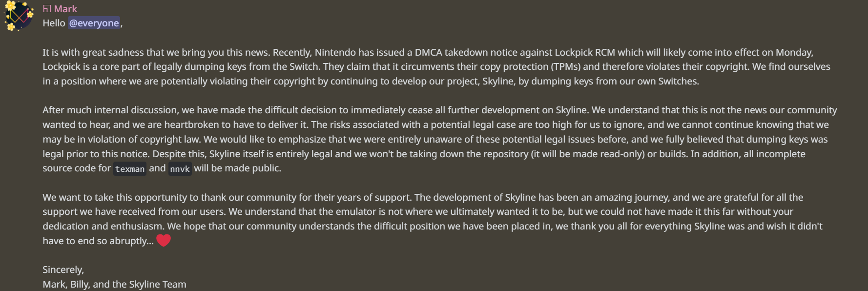This screenshot has height=291, width=868.
Task: Click the name "Billy" in the signature
Action: 80,284
